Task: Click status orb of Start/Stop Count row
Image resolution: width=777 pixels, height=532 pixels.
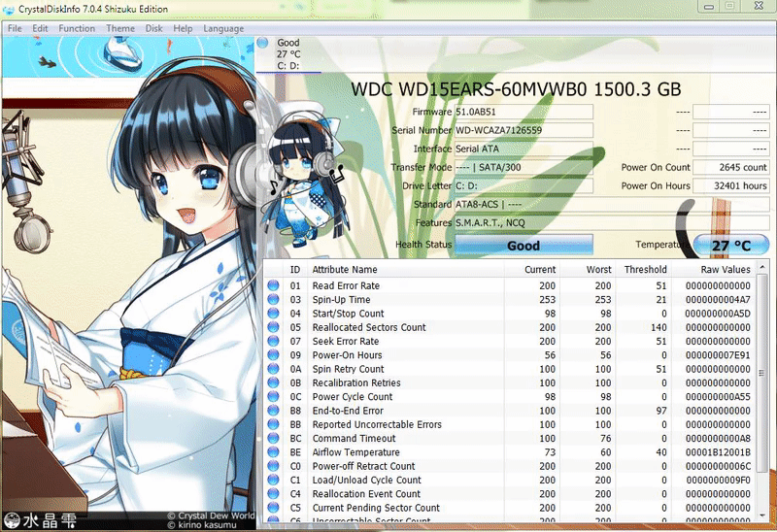Action: tap(273, 313)
